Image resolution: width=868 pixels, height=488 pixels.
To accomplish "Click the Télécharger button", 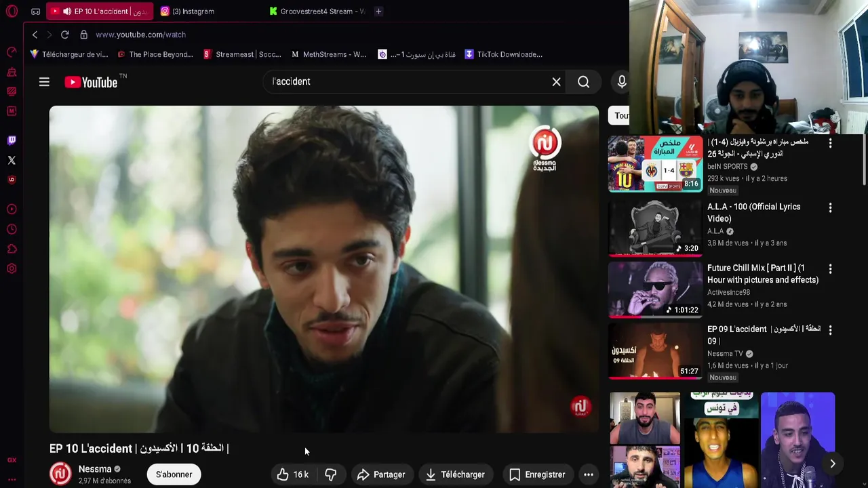I will click(455, 474).
